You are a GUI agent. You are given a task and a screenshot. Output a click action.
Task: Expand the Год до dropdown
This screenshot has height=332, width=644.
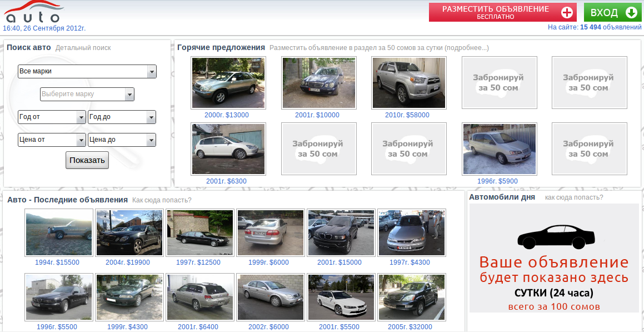click(x=122, y=117)
